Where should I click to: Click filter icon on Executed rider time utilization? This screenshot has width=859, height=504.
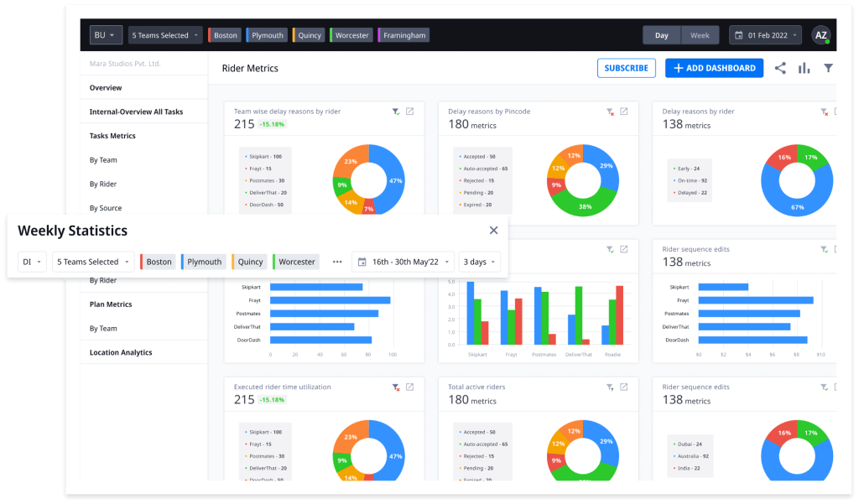tap(396, 387)
